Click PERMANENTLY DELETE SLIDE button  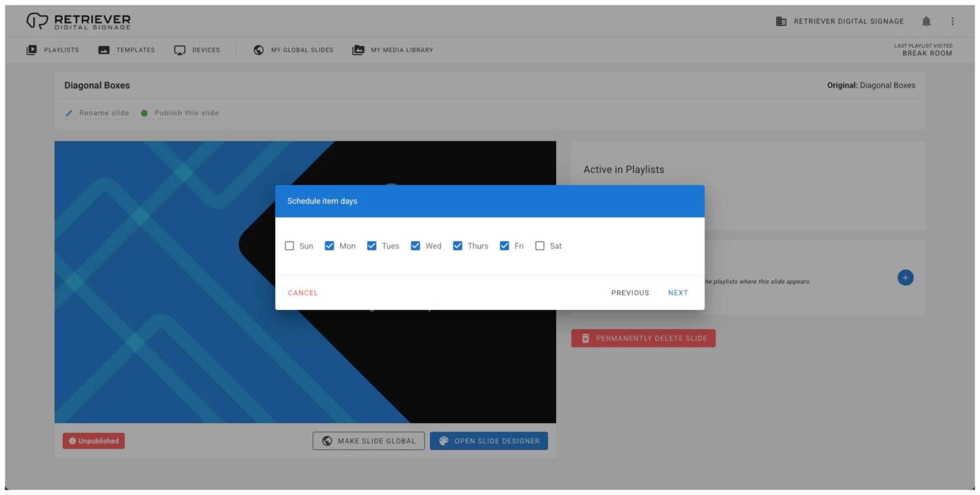[644, 338]
